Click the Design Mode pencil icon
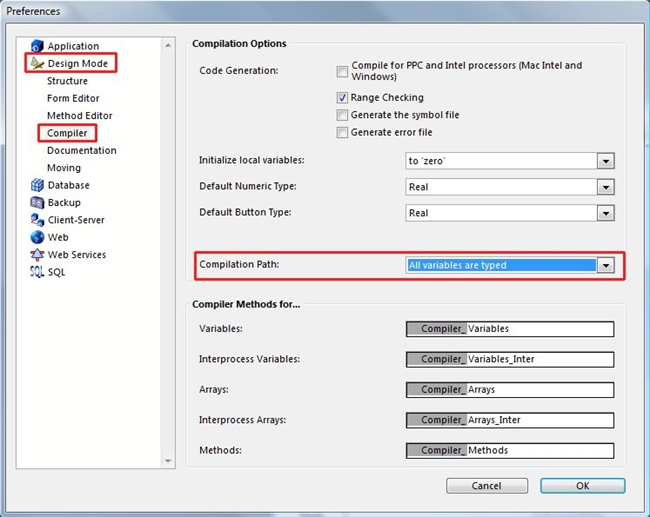The image size is (650, 517). (x=37, y=63)
